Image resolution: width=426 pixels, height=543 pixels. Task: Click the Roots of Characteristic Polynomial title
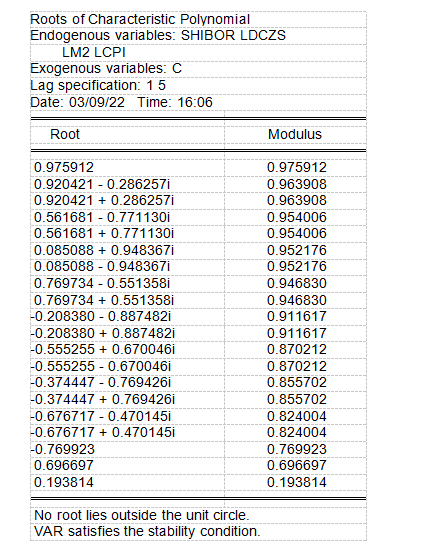[x=140, y=19]
